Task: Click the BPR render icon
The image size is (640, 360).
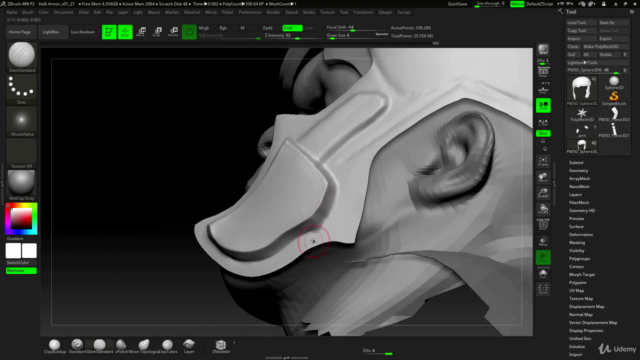Action: tap(543, 50)
